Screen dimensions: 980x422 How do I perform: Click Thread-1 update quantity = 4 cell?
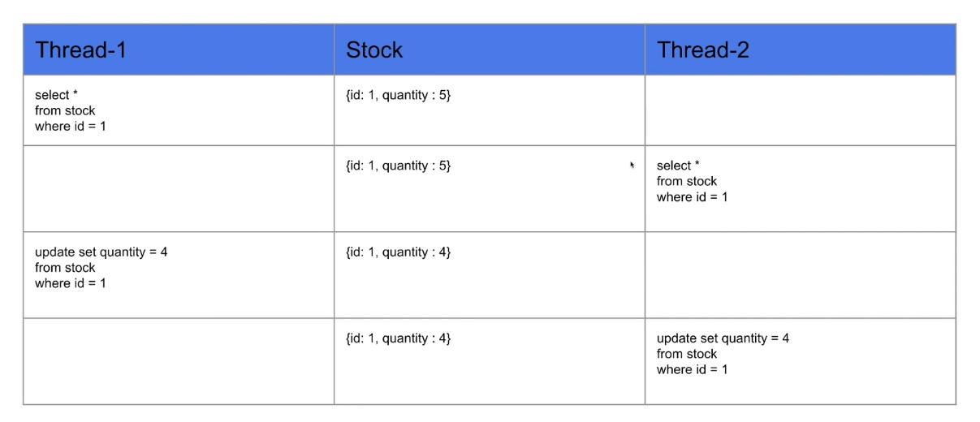tap(179, 275)
